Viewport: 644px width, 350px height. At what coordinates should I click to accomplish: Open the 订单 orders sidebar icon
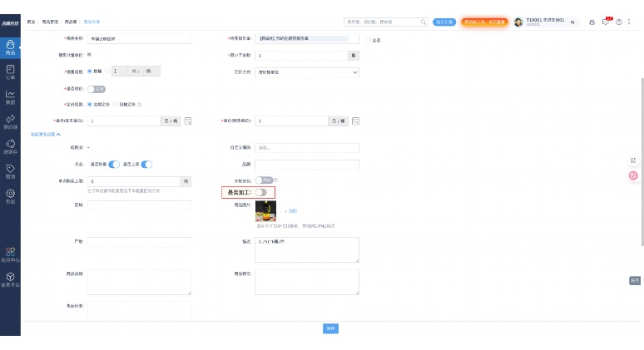point(10,72)
